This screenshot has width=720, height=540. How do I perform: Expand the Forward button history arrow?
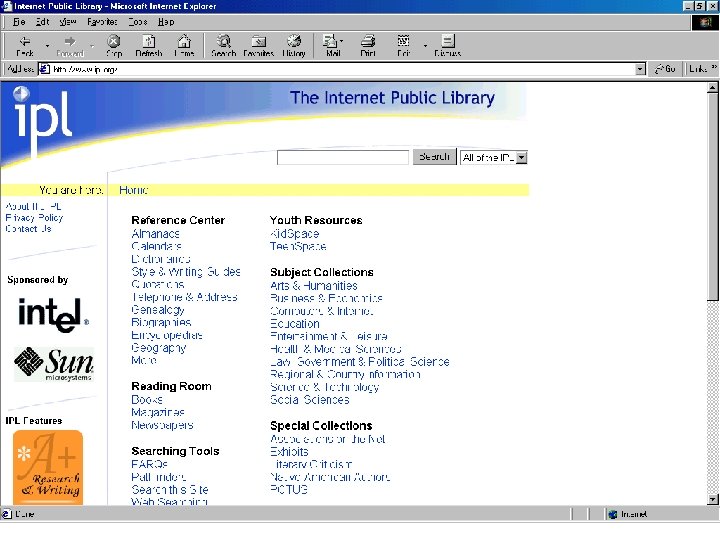tap(92, 46)
